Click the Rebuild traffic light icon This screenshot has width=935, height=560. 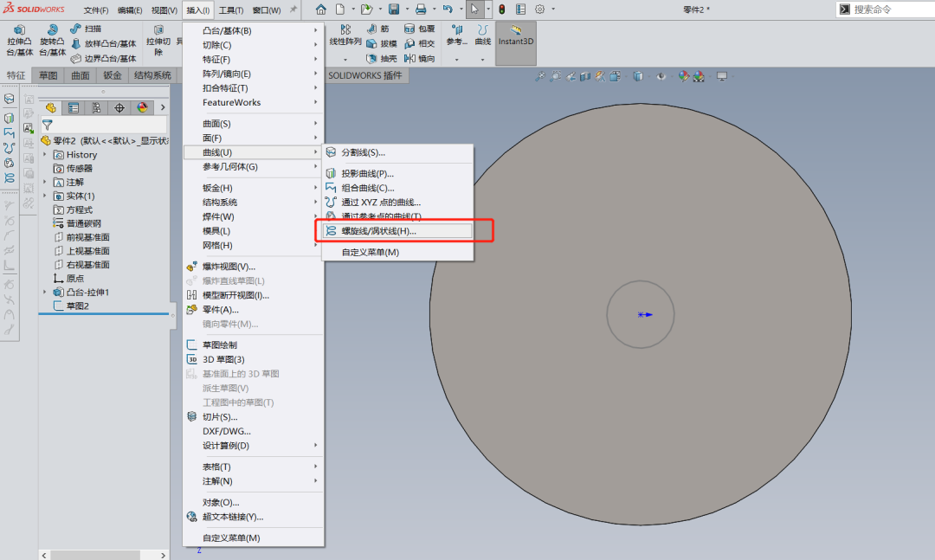pyautogui.click(x=501, y=10)
